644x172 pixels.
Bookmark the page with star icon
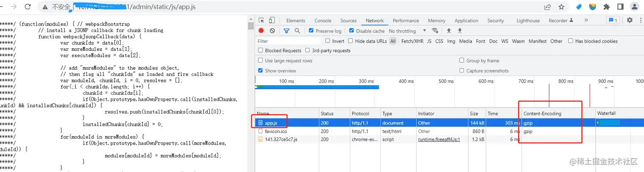[x=561, y=7]
